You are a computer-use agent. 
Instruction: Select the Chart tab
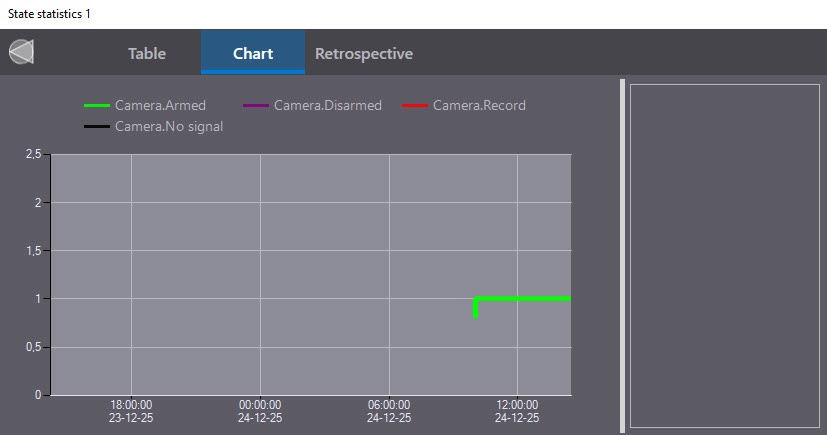pos(253,52)
